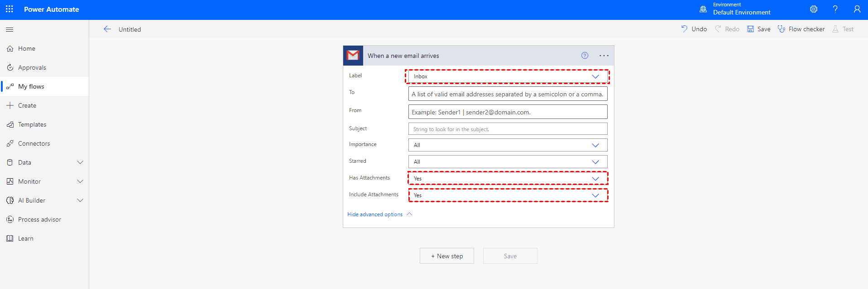Expand the Data section chevron

tap(80, 162)
